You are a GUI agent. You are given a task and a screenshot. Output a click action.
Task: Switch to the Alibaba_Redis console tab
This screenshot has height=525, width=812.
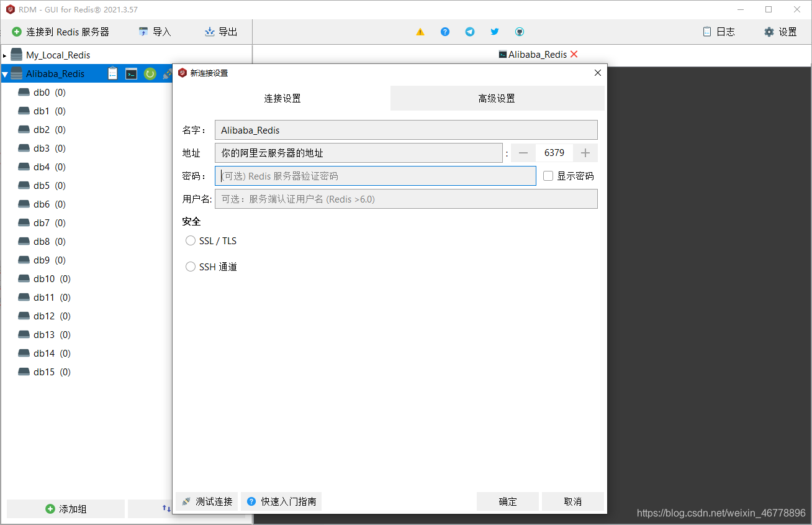tap(532, 55)
